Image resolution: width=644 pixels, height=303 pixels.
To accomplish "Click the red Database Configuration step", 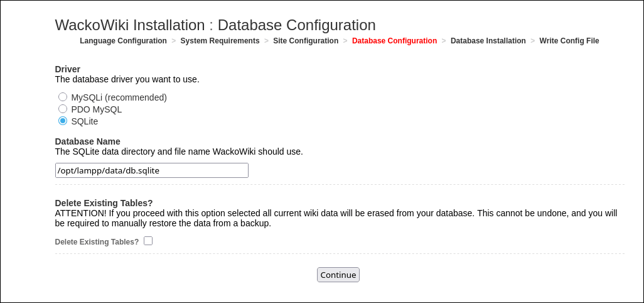I will click(394, 41).
